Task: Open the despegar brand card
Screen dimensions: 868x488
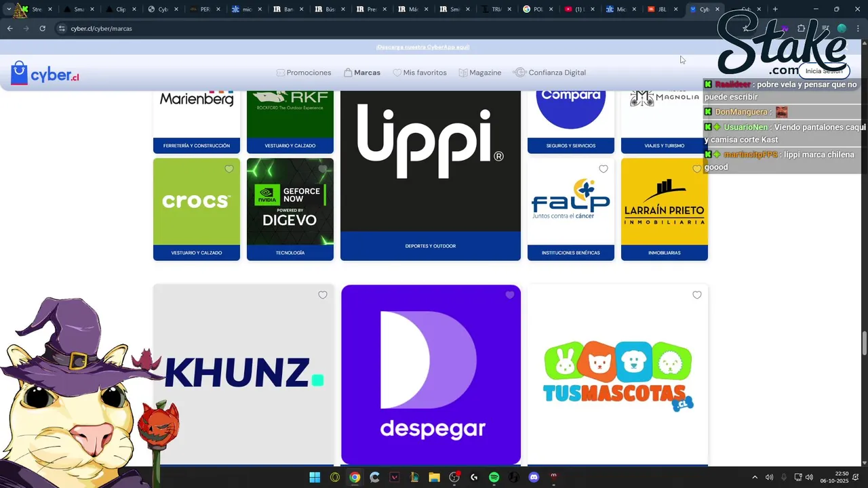Action: pos(431,374)
